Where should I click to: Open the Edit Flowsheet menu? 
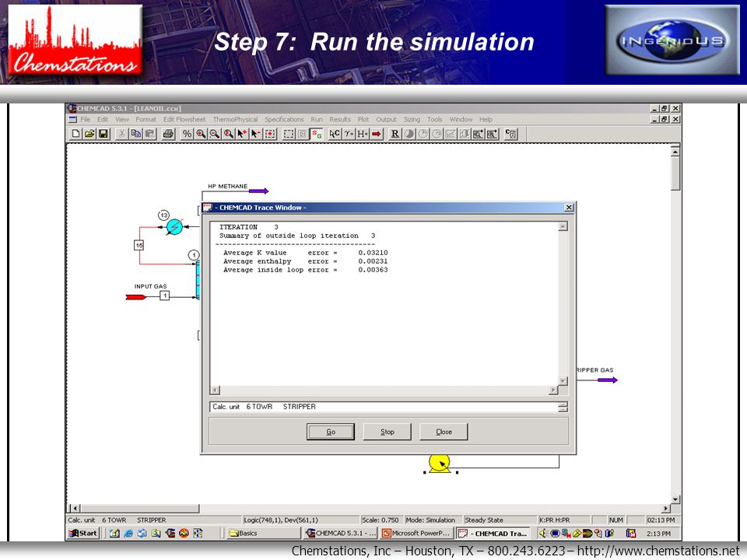coord(184,120)
